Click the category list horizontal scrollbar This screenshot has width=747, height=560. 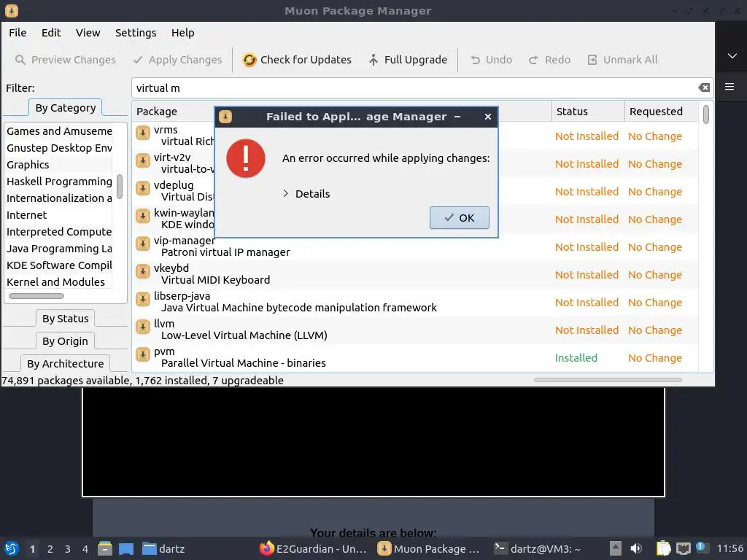(x=36, y=296)
